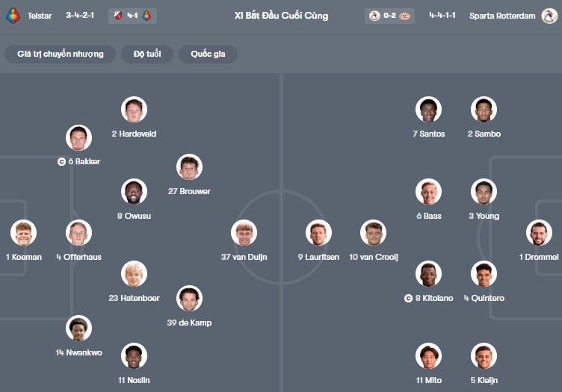Image resolution: width=562 pixels, height=392 pixels.
Task: Click Lauritsen's player photo
Action: (x=318, y=233)
